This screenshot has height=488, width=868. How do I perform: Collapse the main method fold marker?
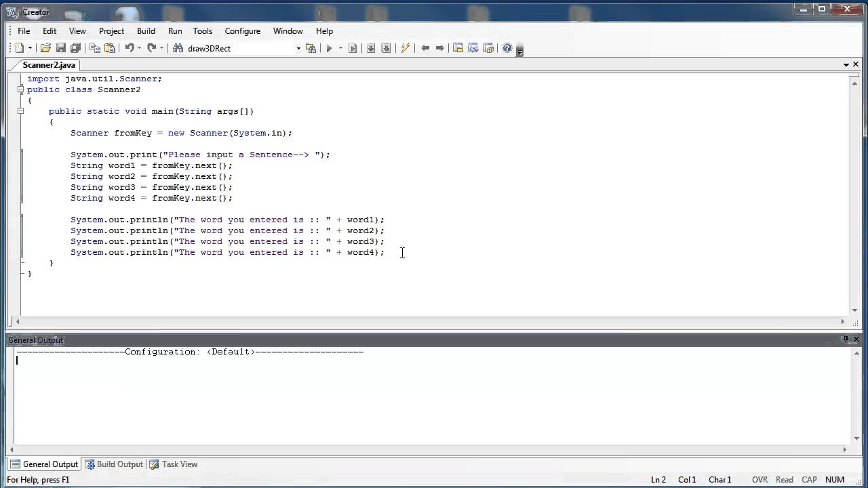pyautogui.click(x=21, y=111)
